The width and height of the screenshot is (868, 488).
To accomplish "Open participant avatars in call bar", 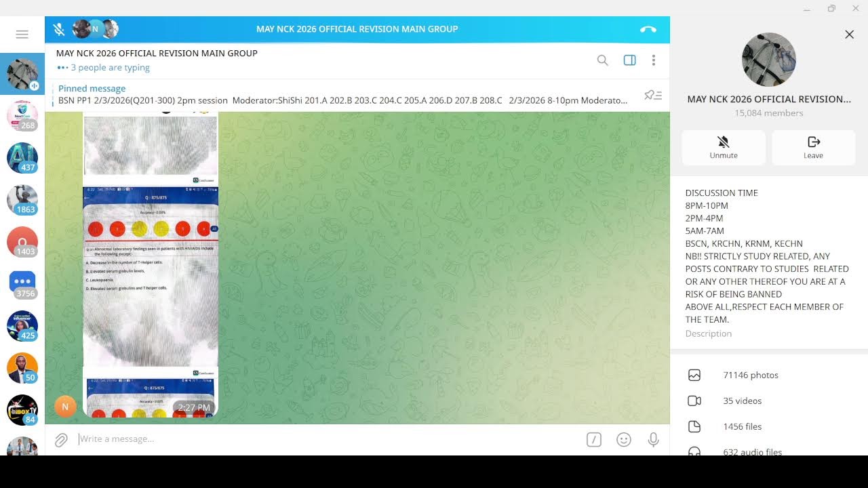I will click(96, 28).
